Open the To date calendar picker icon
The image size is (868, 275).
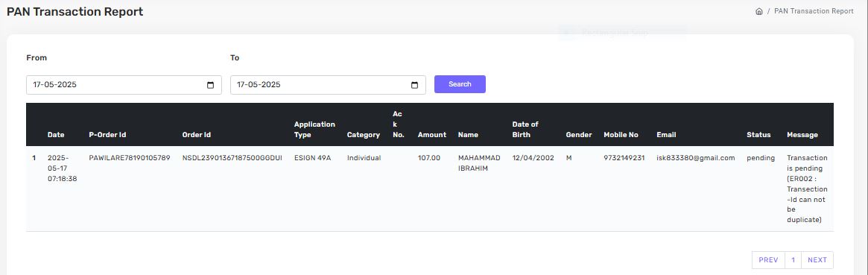(414, 85)
